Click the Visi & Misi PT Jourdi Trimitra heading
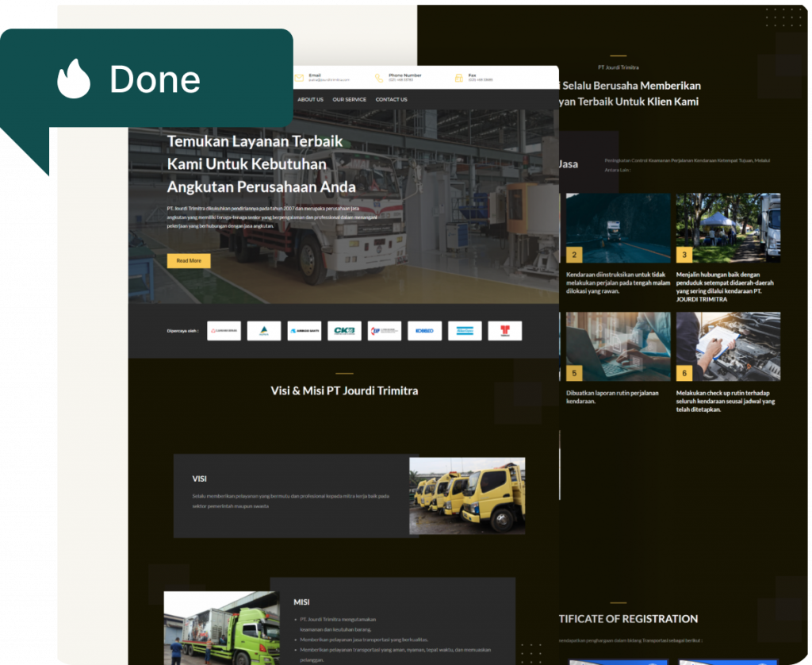This screenshot has width=812, height=665. click(344, 390)
